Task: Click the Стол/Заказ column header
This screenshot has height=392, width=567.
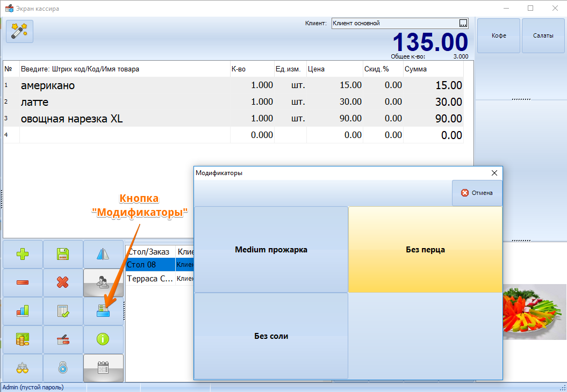Action: [x=150, y=252]
